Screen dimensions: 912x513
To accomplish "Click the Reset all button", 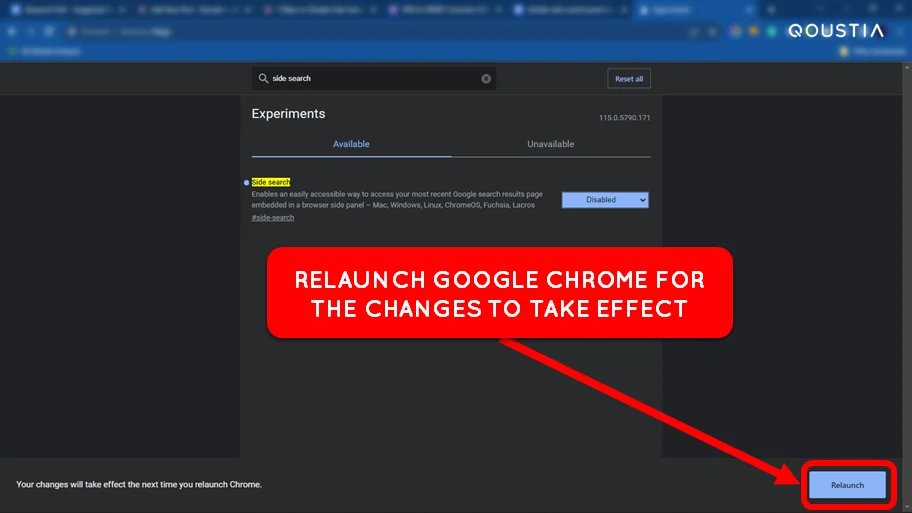I will pos(629,79).
